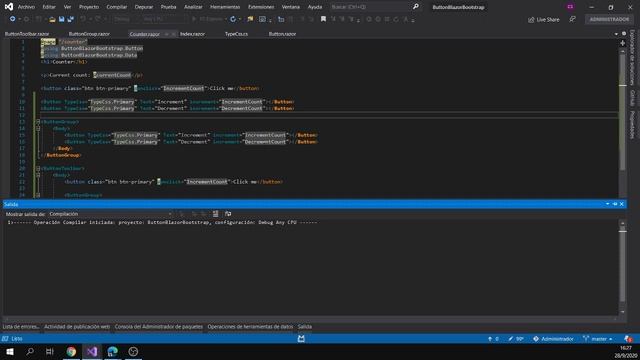
Task: Open Consola del Administrador de paquetes tab
Action: [158, 327]
